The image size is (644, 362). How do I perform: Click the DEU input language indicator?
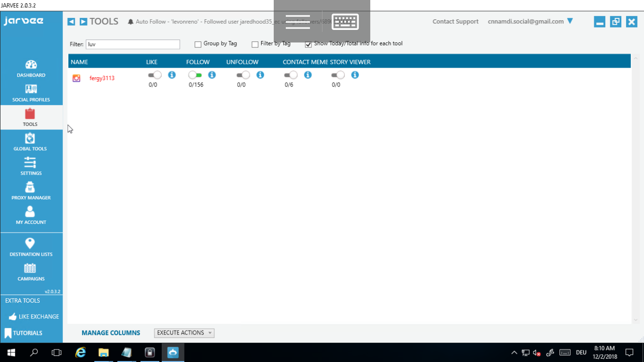click(x=581, y=353)
